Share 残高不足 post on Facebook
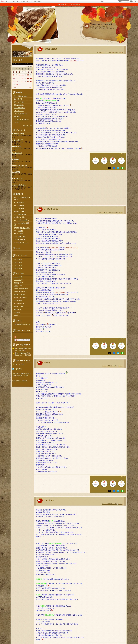This screenshot has width=138, height=644. [x=114, y=491]
